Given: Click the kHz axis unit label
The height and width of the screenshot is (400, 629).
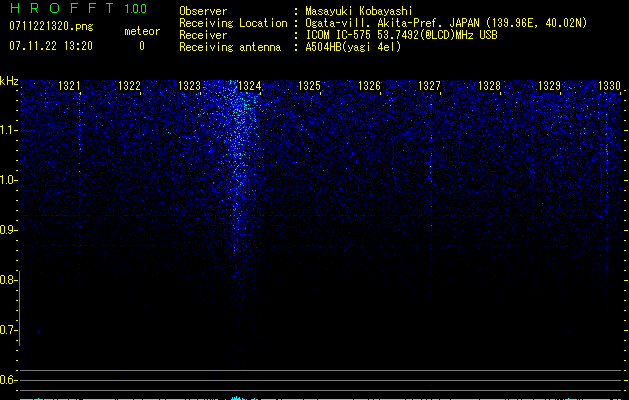Looking at the screenshot, I should click(x=9, y=81).
